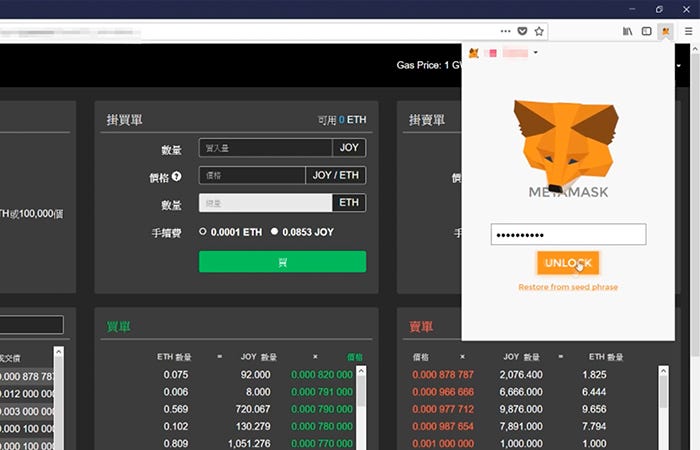Restore down the browser window
Screen dimensions: 700x450
click(659, 9)
